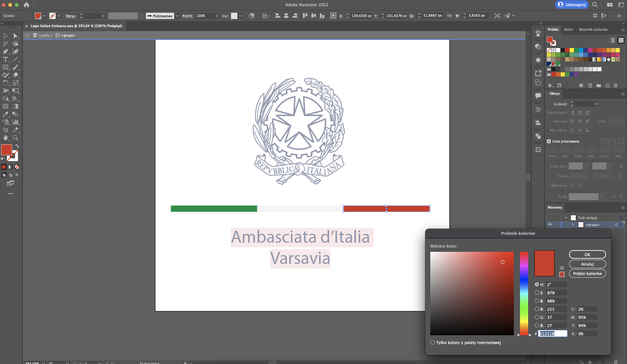Switch to the Wzornik kolorów tab
627x364 pixels.
pos(593,29)
